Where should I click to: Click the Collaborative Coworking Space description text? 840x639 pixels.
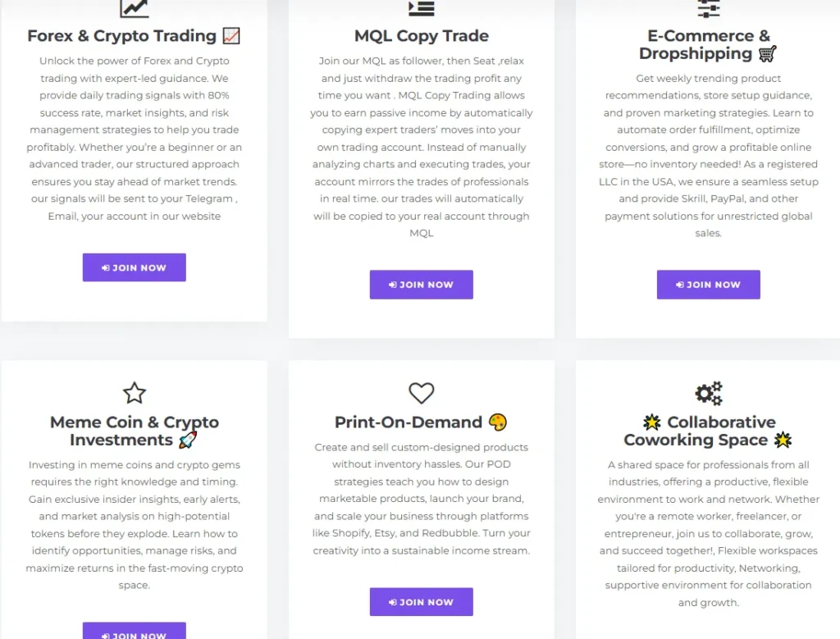[708, 533]
